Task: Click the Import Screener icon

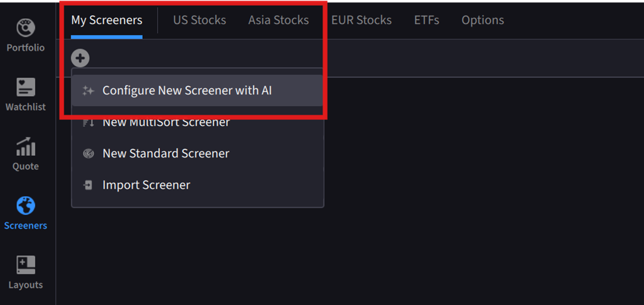Action: point(89,185)
